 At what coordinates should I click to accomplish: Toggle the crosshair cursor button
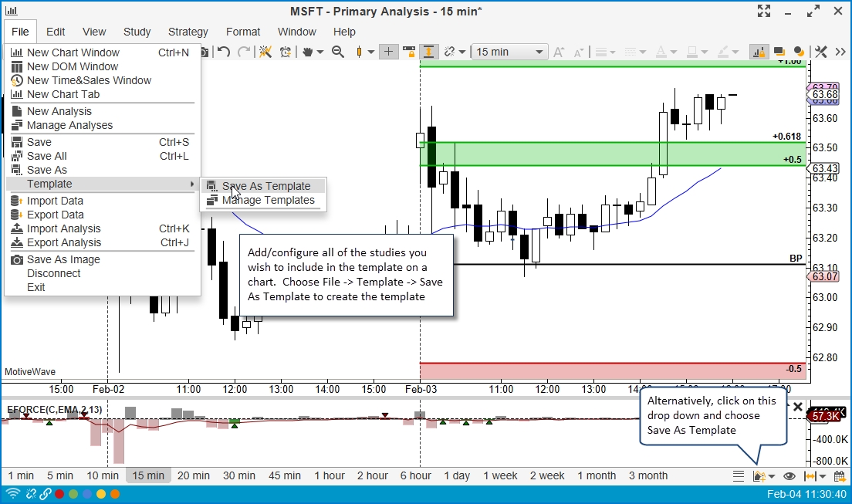click(388, 52)
